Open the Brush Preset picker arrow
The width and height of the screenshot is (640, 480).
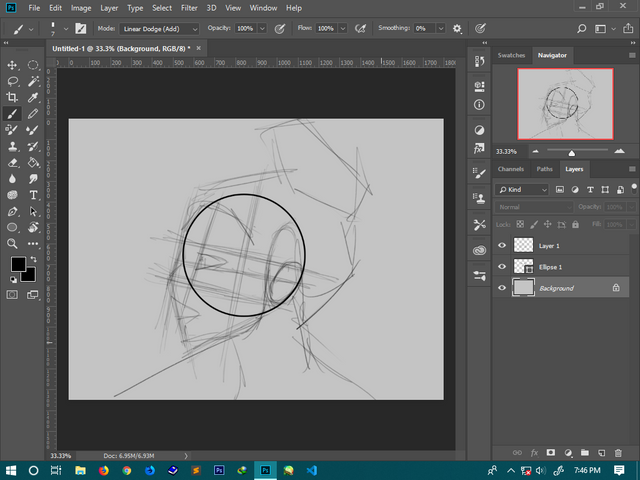(x=66, y=29)
